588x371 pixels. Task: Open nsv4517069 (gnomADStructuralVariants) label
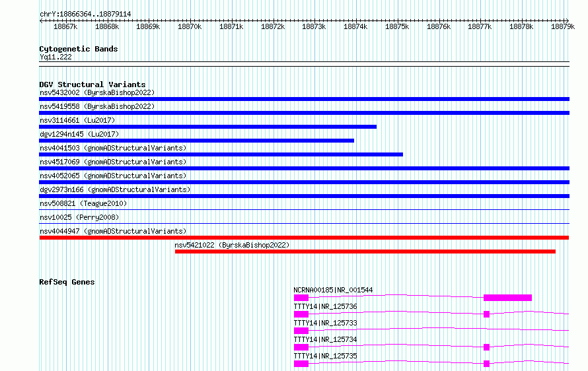tap(113, 162)
